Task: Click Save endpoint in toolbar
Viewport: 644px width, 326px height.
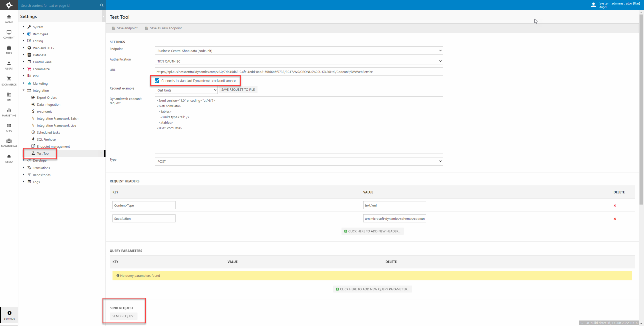Action: pos(124,28)
